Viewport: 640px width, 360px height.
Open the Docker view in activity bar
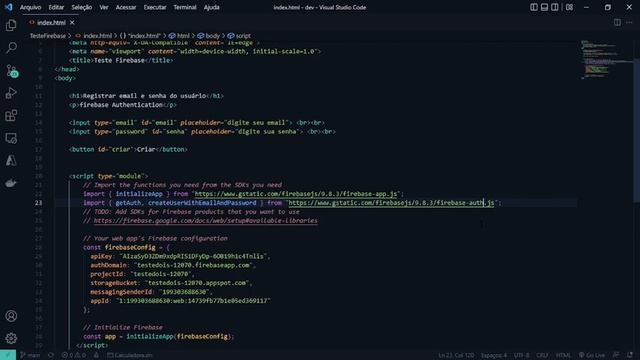[x=11, y=183]
